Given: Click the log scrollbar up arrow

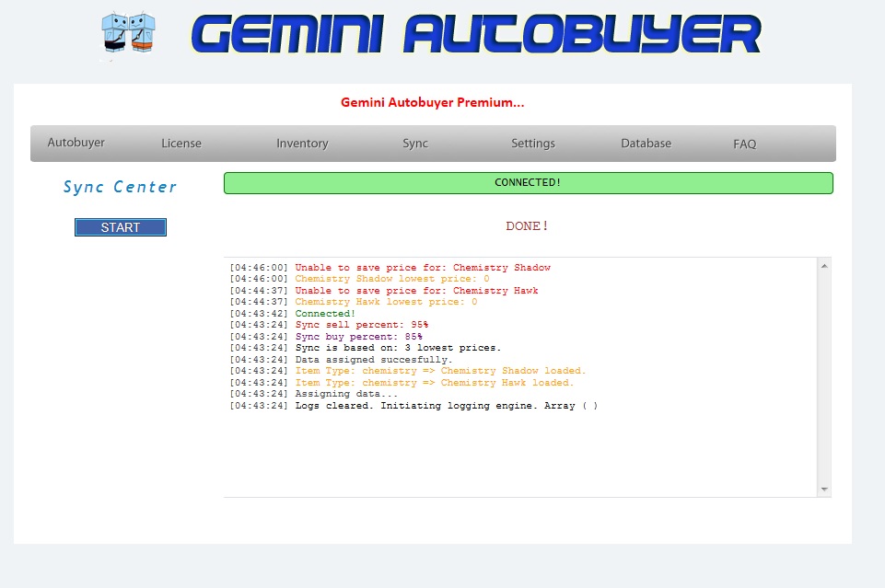Looking at the screenshot, I should click(823, 266).
